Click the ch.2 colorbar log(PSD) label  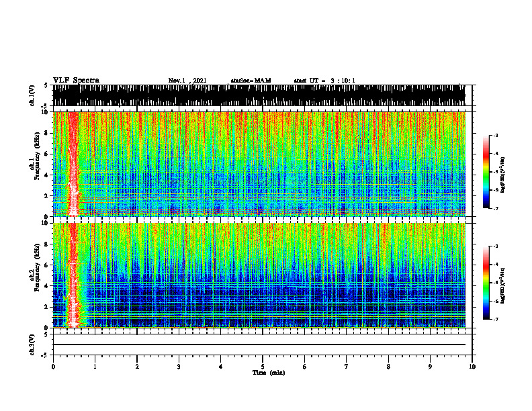coord(503,285)
